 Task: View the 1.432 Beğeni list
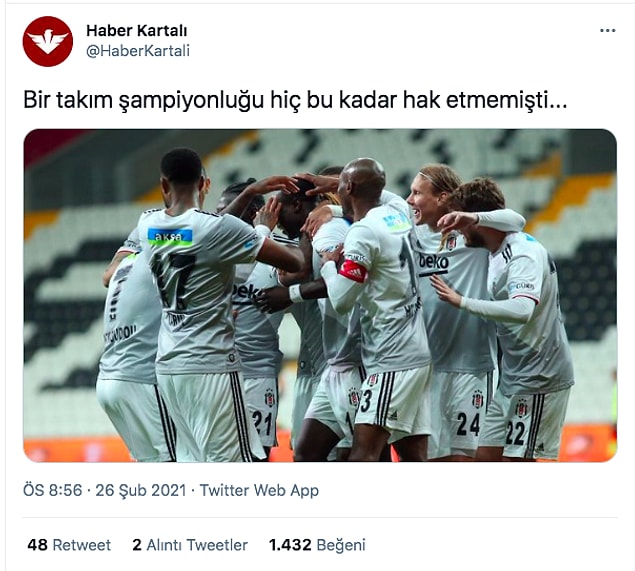[x=317, y=545]
